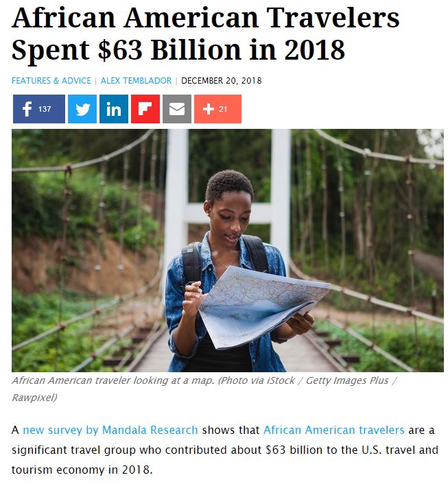The width and height of the screenshot is (448, 486).
Task: Click the Rawpixel credit in caption
Action: (34, 398)
